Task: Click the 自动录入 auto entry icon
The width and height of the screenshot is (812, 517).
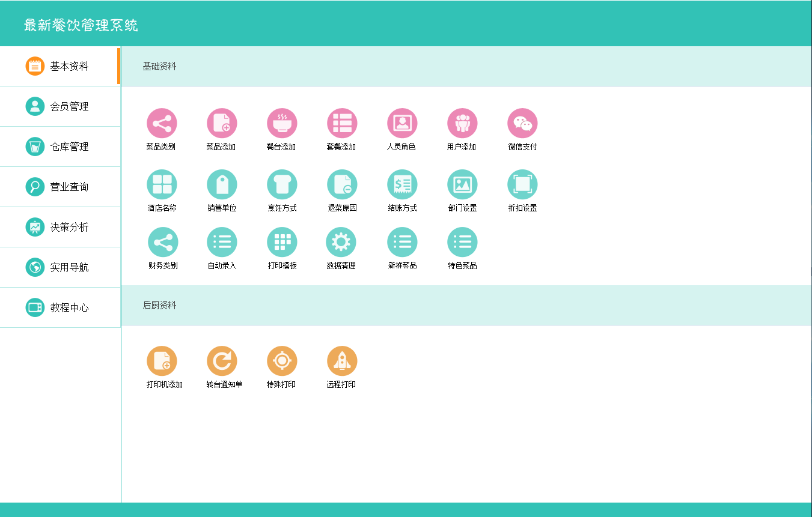Action: click(222, 242)
